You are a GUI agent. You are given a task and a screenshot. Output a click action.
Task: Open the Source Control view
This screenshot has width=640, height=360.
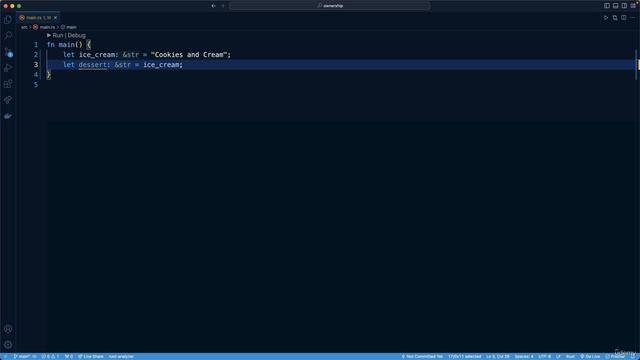pyautogui.click(x=8, y=52)
